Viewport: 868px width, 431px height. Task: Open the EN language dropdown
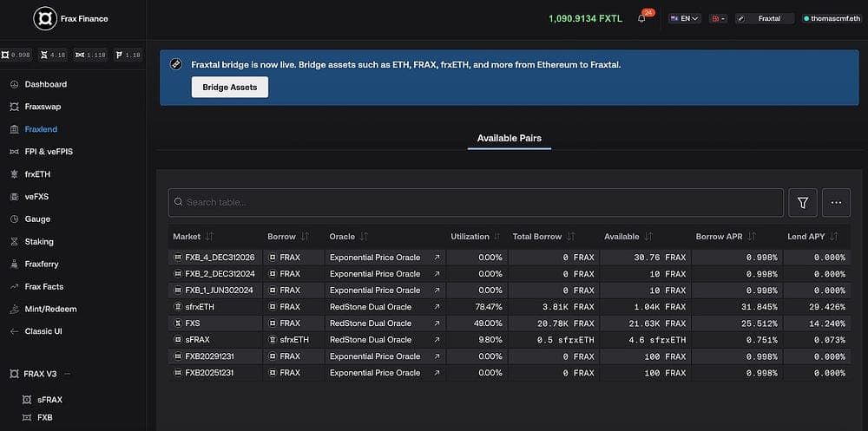coord(685,18)
